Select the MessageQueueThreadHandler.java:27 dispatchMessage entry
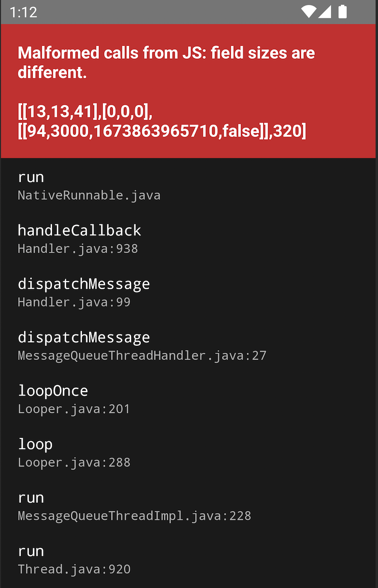378x588 pixels. click(x=142, y=346)
